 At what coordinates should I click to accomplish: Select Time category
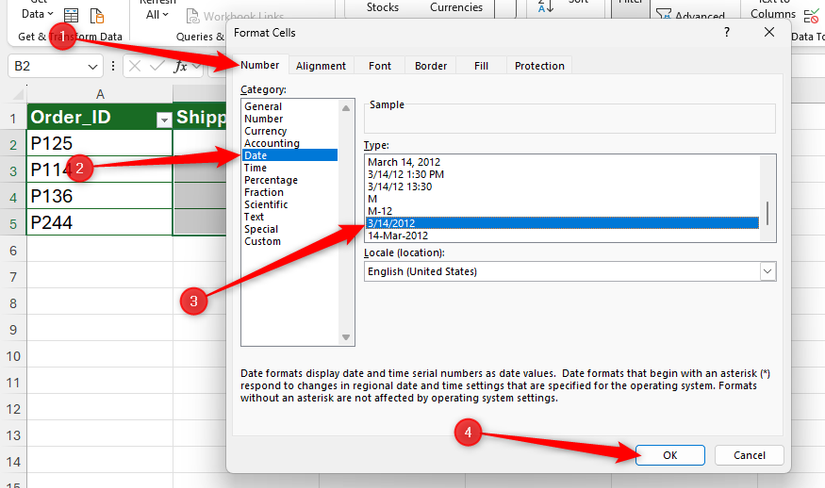tap(255, 167)
